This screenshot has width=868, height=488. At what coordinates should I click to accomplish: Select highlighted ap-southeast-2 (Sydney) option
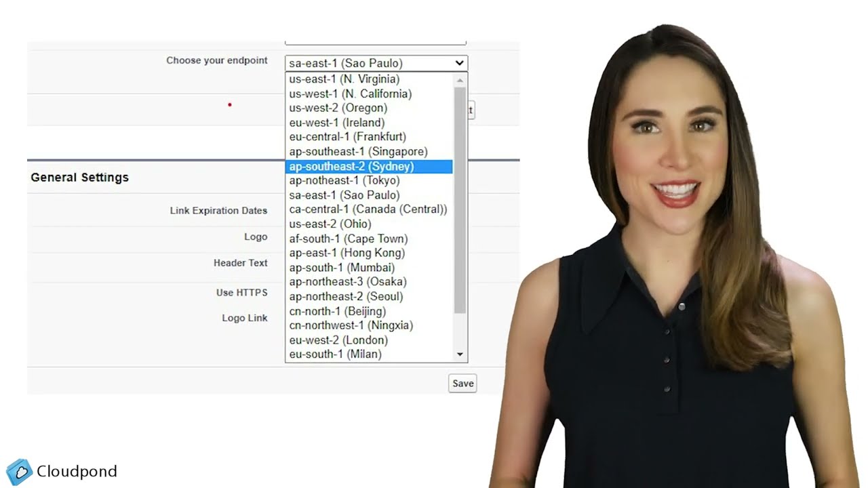(x=369, y=166)
